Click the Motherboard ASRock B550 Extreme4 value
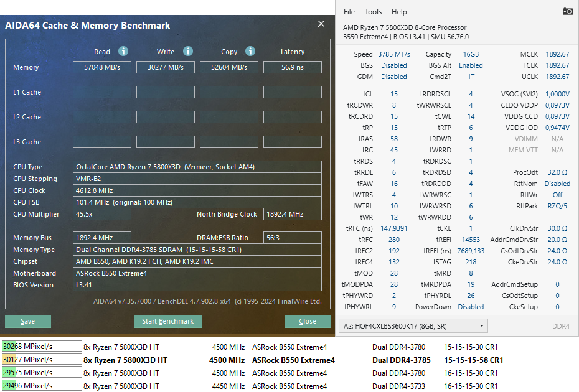Screen dimensions: 579x392 [197, 273]
